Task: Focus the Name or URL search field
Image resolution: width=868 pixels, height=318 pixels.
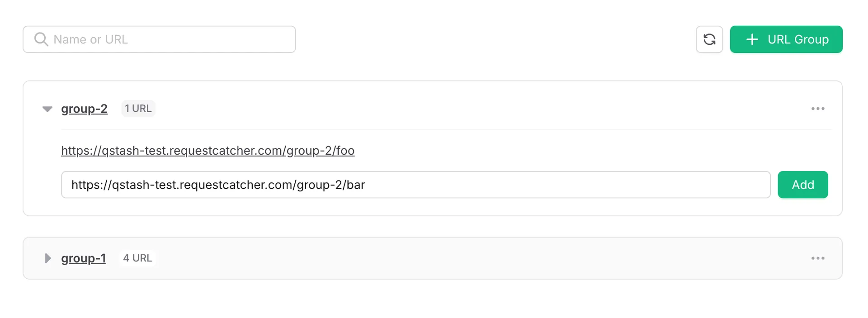Action: click(x=159, y=39)
